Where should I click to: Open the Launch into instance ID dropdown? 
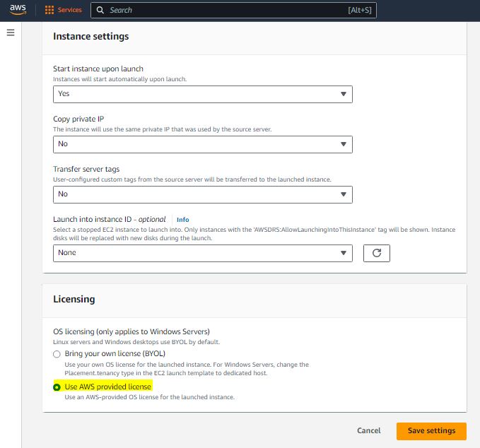click(x=202, y=253)
